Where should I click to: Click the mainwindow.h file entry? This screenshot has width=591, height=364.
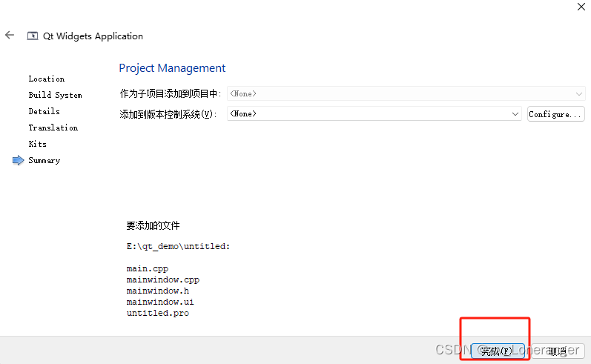coord(157,291)
